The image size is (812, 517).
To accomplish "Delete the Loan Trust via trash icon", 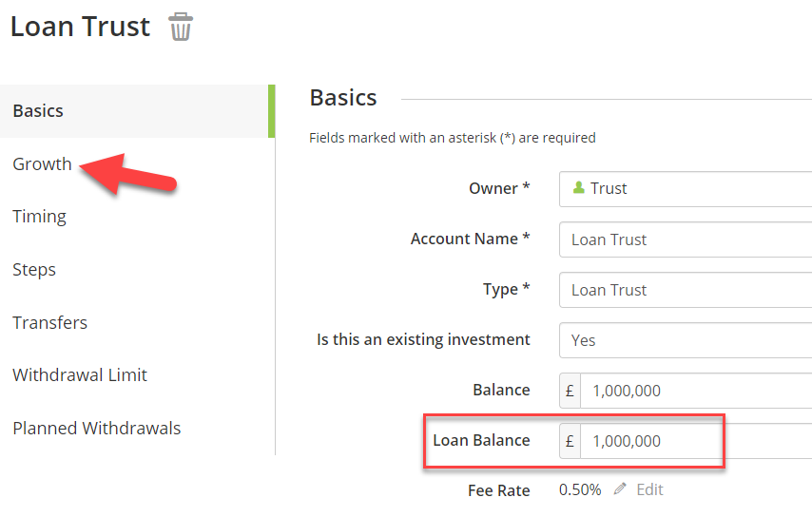I will click(181, 27).
